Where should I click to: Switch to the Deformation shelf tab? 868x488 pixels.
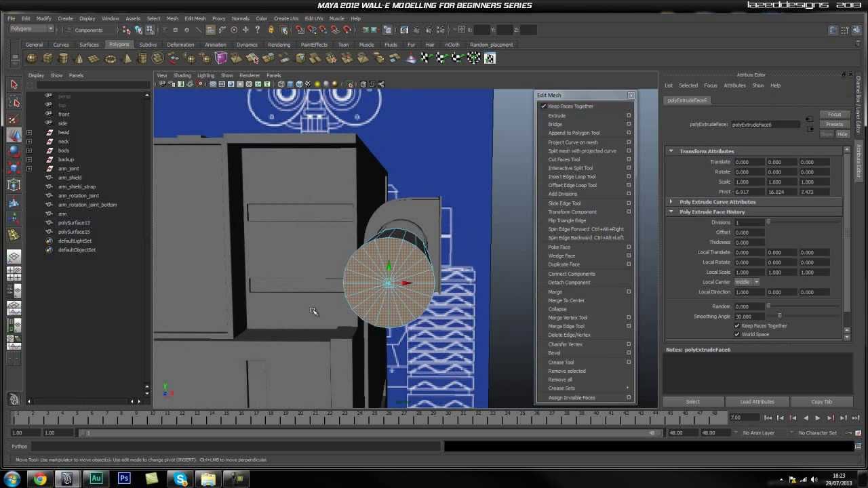click(180, 45)
